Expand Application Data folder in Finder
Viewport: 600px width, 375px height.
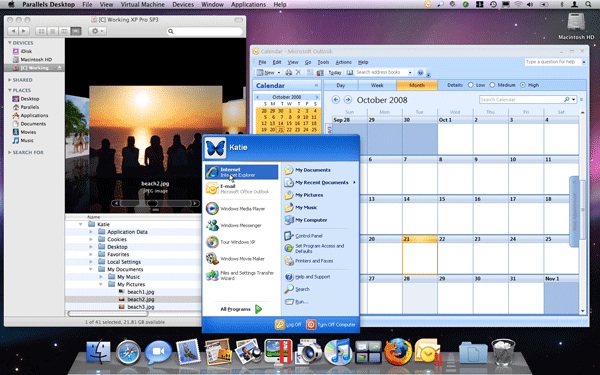(91, 232)
